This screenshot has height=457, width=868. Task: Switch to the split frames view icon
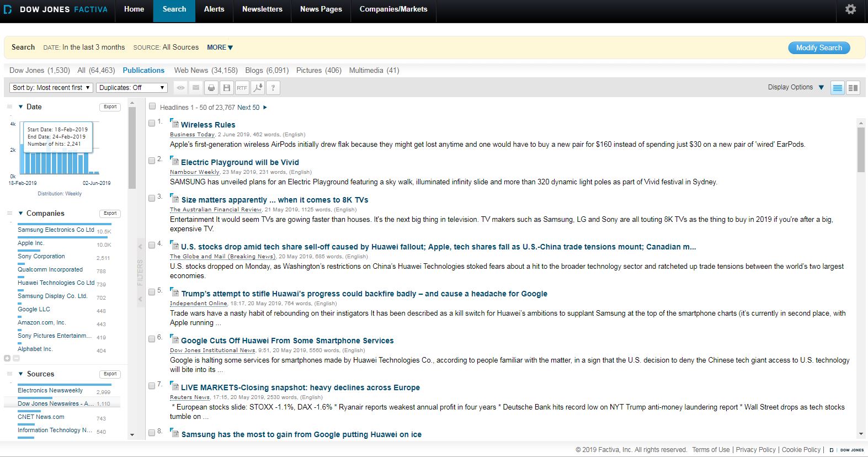(x=853, y=88)
